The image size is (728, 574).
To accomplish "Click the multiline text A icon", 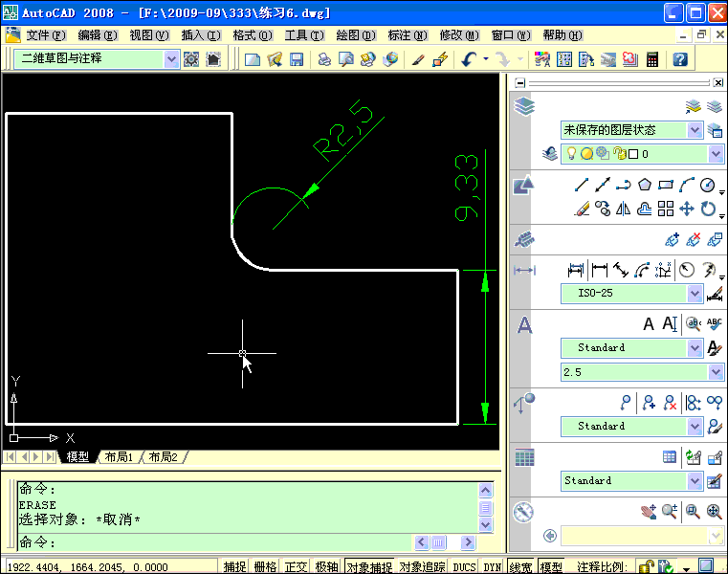I will 649,323.
